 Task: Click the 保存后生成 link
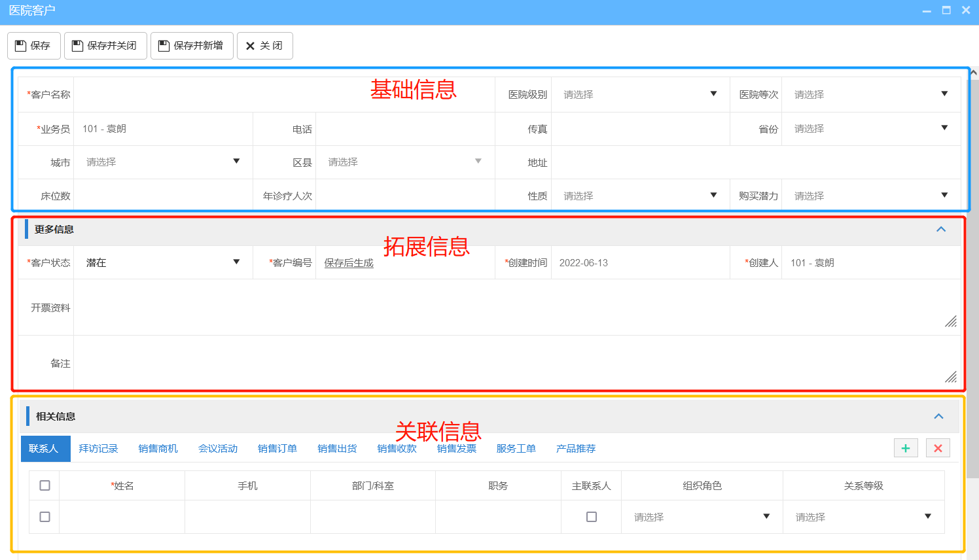pos(349,262)
